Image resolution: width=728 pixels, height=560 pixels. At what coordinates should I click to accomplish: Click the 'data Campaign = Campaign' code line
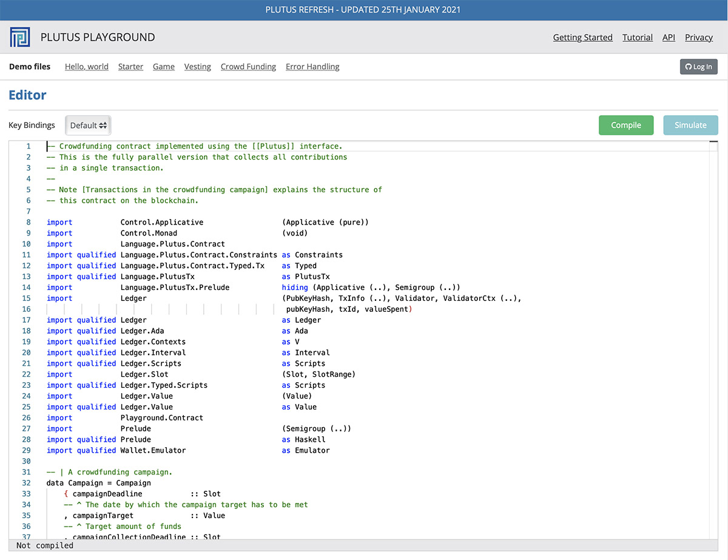[98, 483]
